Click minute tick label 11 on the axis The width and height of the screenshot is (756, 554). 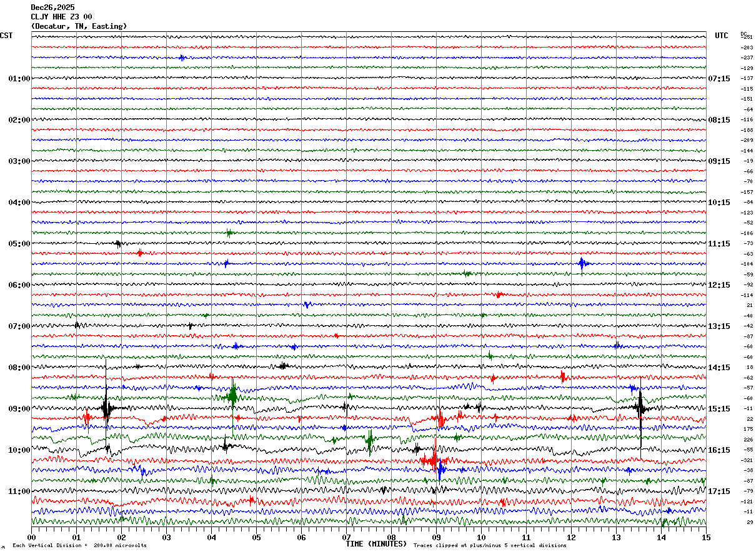526,537
